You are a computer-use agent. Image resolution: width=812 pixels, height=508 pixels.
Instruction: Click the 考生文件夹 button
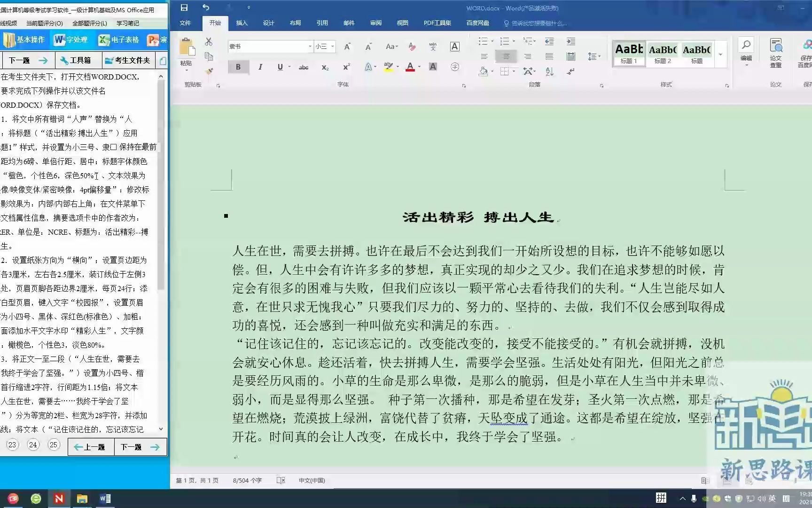point(129,60)
